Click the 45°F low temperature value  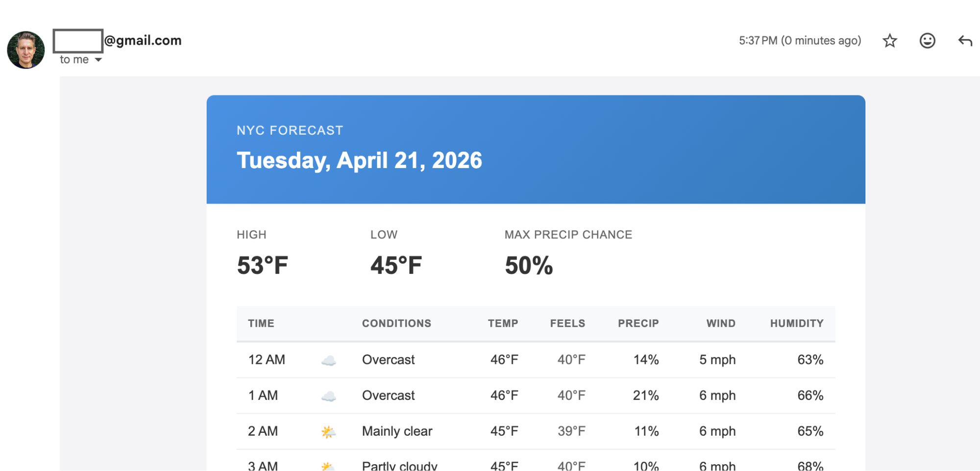(x=396, y=265)
